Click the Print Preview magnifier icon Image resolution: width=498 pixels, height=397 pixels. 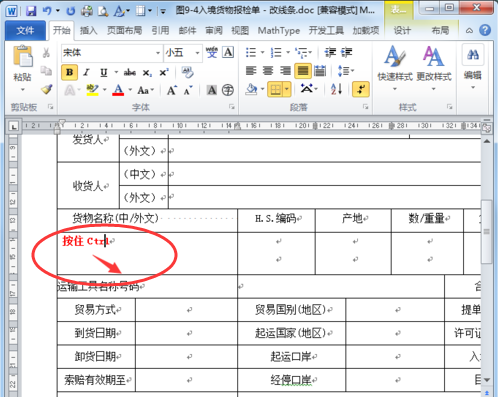[x=103, y=11]
